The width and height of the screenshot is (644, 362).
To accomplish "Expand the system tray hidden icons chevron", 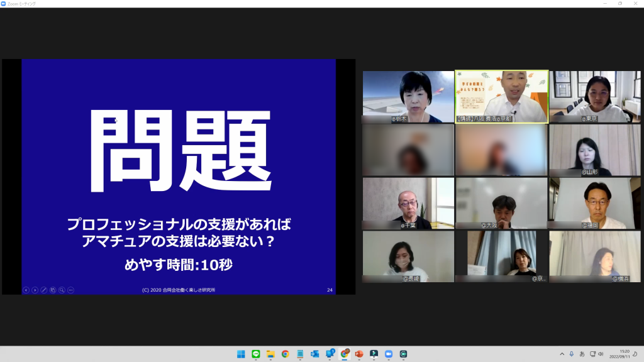I will 562,354.
